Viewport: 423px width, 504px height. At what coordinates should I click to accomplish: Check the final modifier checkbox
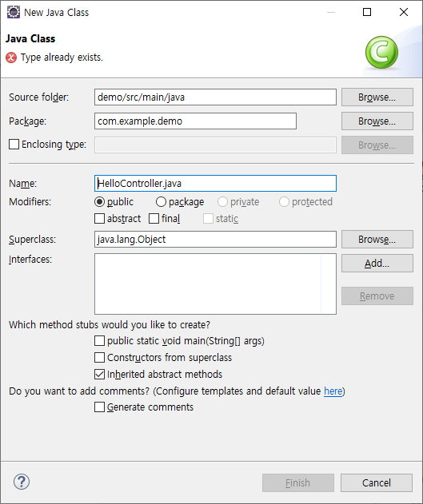click(154, 219)
